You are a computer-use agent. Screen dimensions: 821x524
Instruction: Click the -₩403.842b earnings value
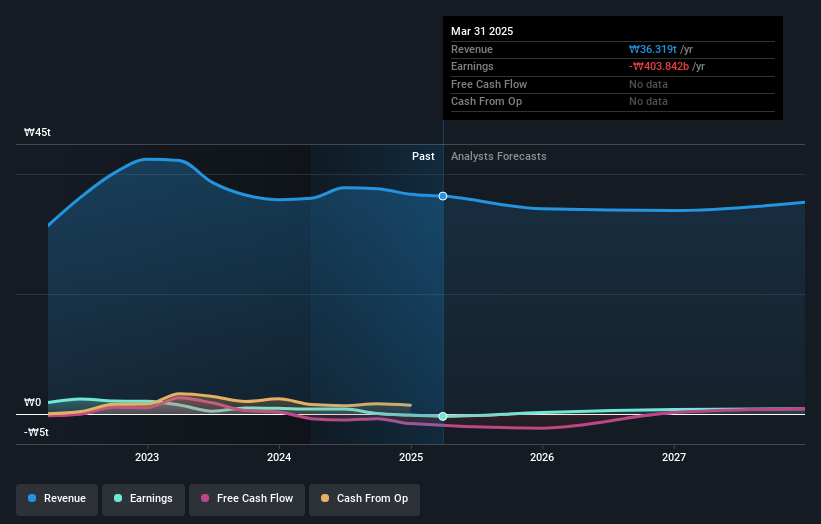point(659,66)
